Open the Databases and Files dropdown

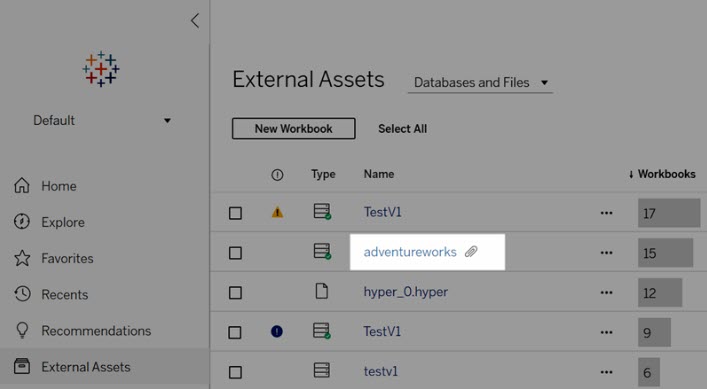[480, 82]
